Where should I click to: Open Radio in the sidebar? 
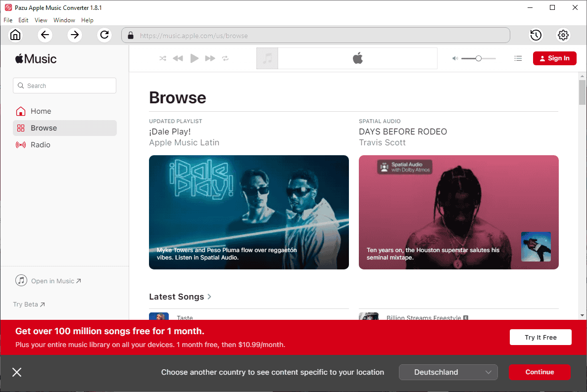coord(65,145)
